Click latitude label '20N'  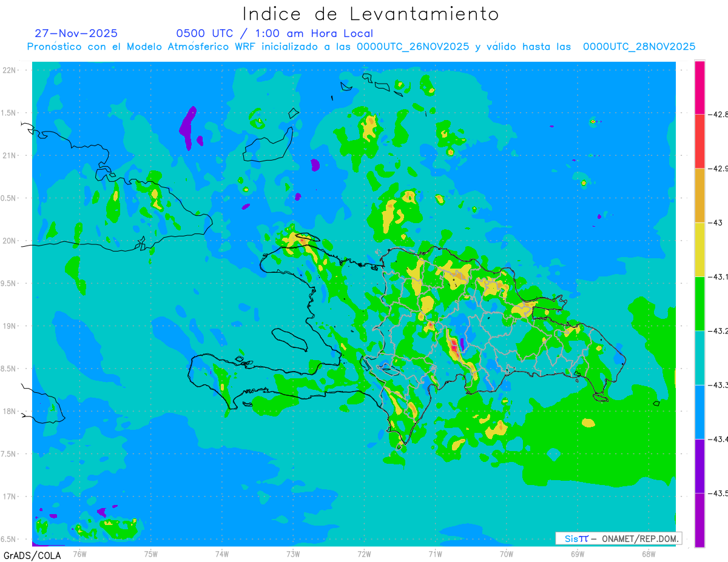coord(10,241)
